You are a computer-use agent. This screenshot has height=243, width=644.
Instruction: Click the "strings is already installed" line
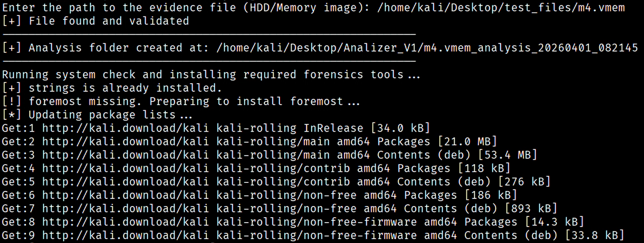pos(112,88)
